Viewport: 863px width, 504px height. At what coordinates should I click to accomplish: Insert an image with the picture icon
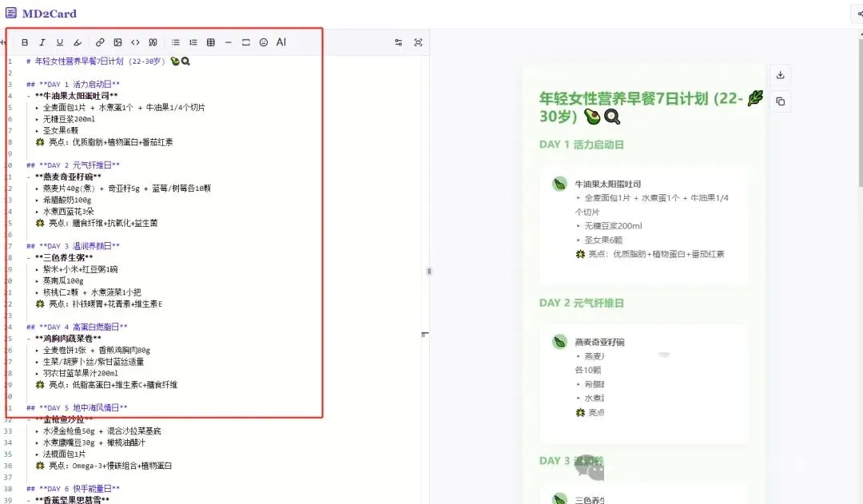117,42
